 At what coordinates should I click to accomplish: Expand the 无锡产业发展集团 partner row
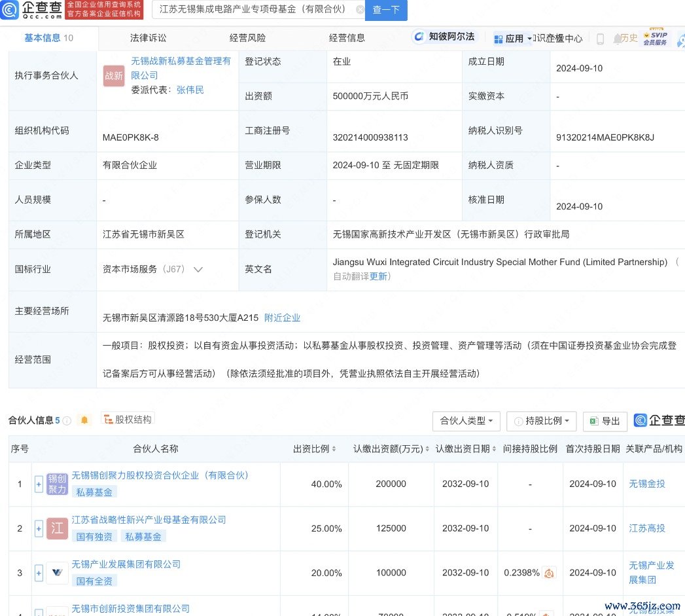point(39,573)
